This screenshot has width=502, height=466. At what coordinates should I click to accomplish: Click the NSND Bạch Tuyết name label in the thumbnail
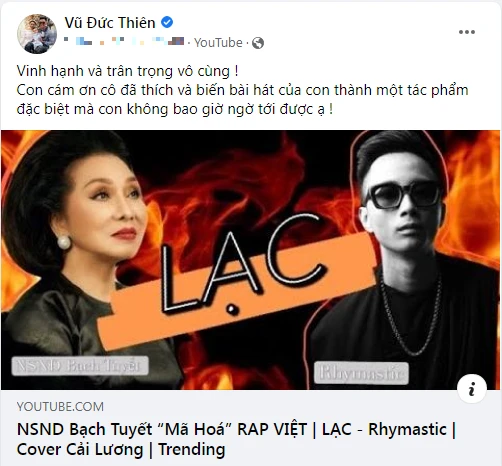coord(79,366)
